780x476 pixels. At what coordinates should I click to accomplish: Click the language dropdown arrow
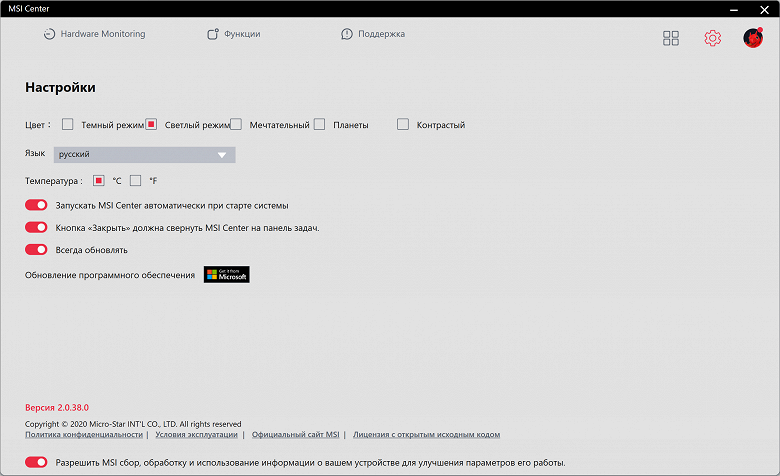pyautogui.click(x=222, y=155)
